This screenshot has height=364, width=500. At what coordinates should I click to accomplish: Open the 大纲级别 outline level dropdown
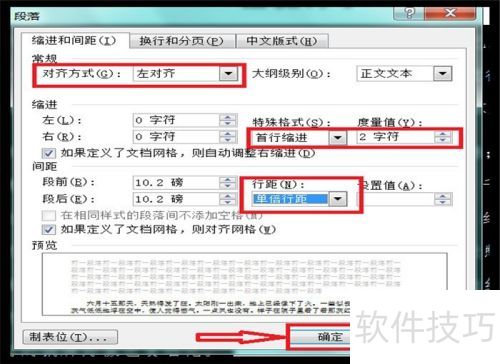point(443,74)
